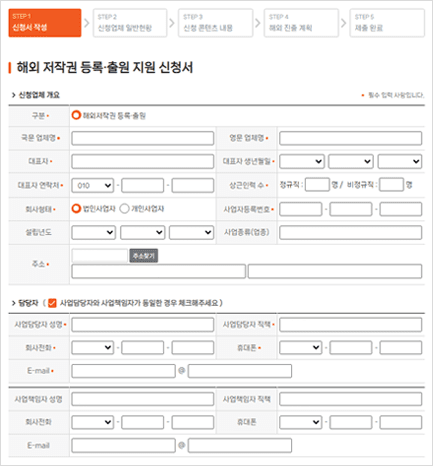Viewport: 433px width, 466px height.
Task: Click the 사업책임자 E-mail domain field
Action: click(240, 446)
